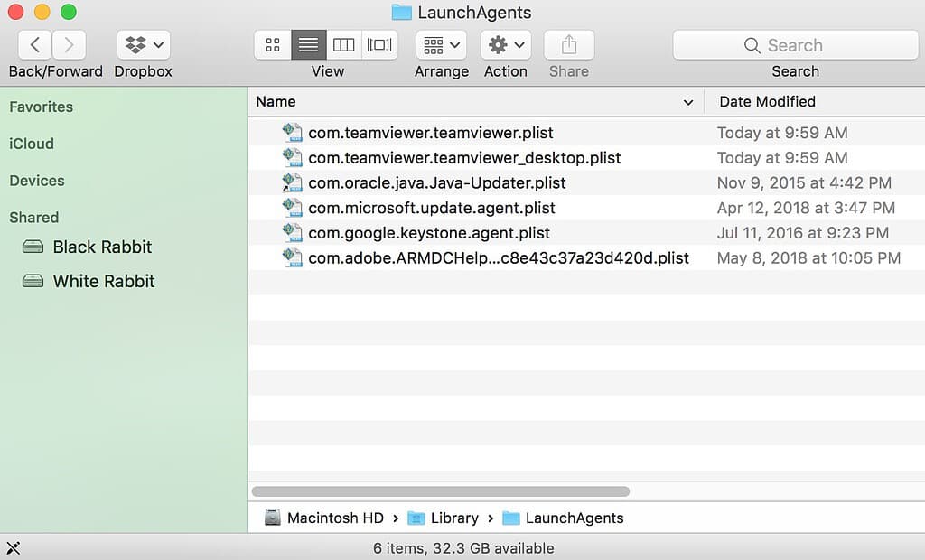Switch to column view
The image size is (925, 560).
point(343,44)
